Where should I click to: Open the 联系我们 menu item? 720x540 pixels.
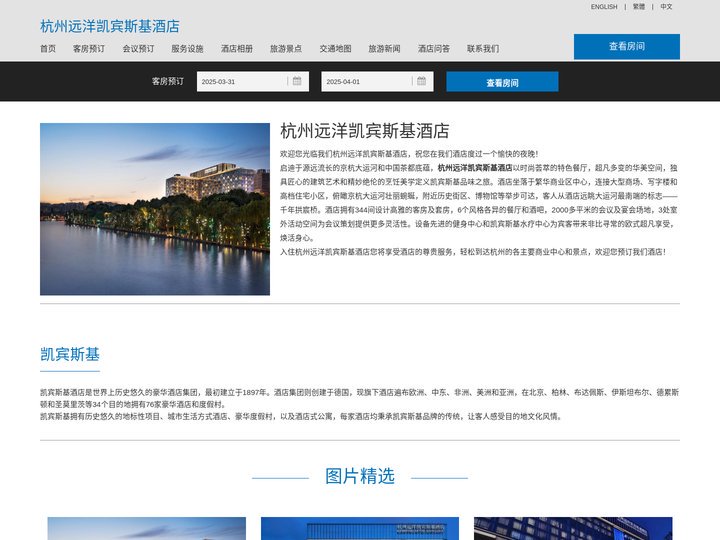tap(483, 49)
